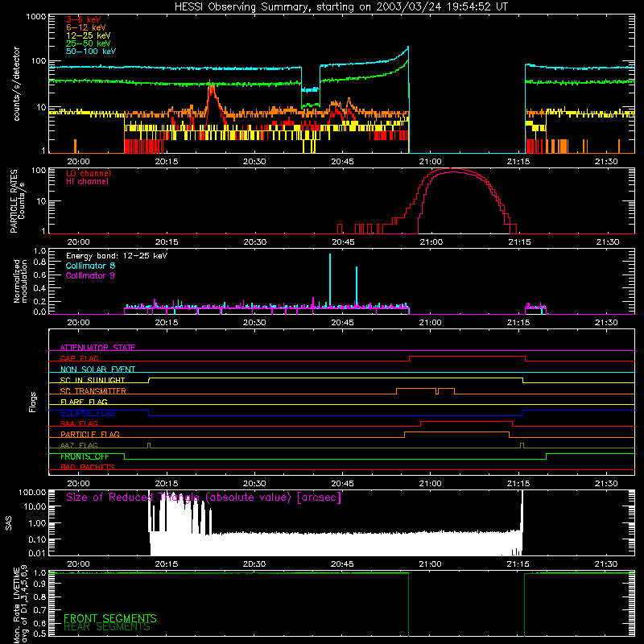Click the 20:00 tick label under counts plot
644x644 pixels.
pyautogui.click(x=78, y=162)
